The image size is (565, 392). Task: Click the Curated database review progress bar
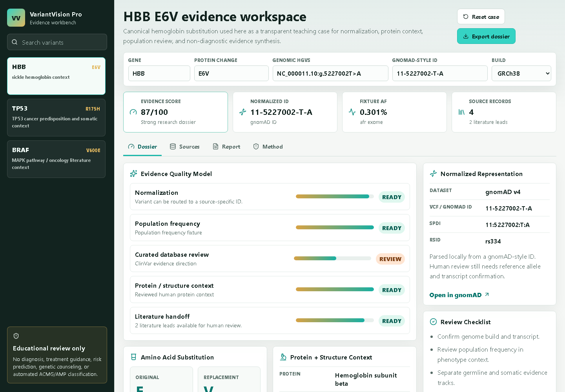333,258
